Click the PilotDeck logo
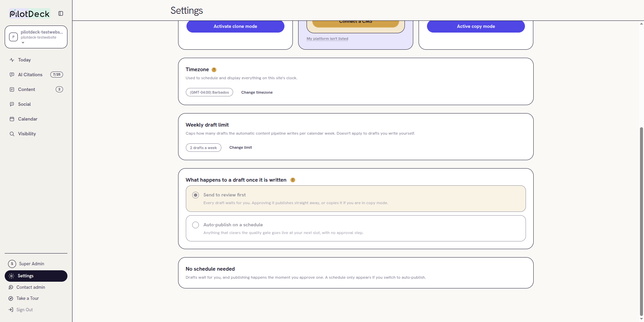The image size is (644, 322). click(x=30, y=13)
